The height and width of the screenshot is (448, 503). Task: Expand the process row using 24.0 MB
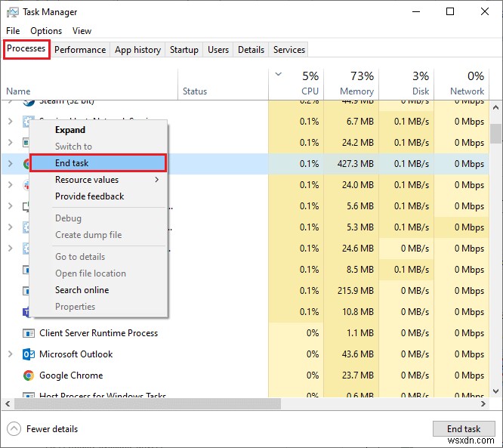click(x=11, y=185)
